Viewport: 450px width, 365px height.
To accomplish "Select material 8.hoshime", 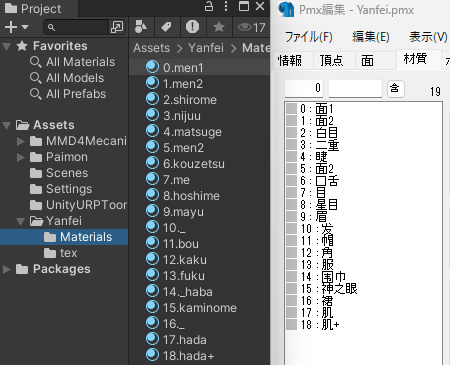I will tap(199, 196).
